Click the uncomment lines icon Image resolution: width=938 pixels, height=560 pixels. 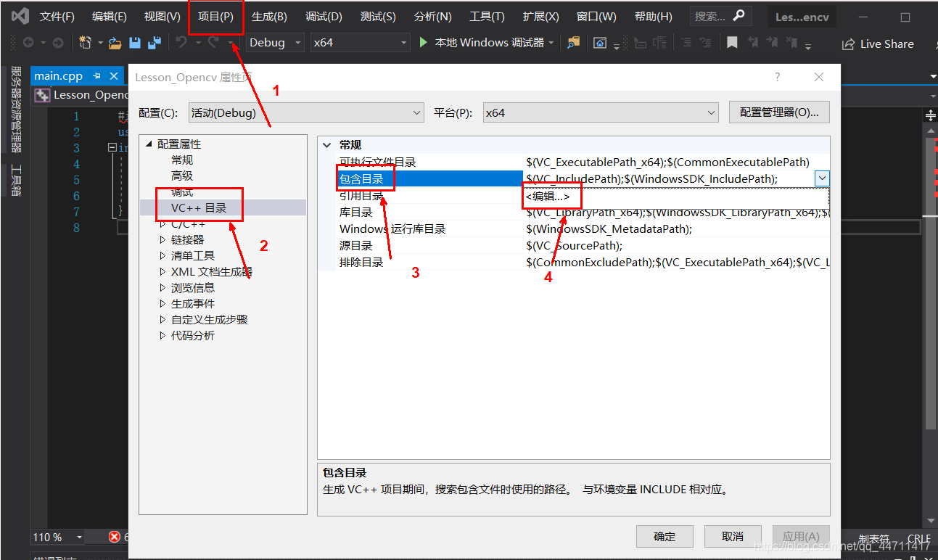click(x=705, y=43)
